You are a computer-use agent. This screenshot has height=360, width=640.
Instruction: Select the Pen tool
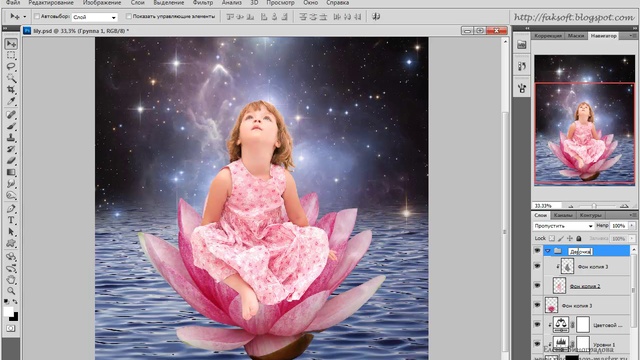(11, 209)
